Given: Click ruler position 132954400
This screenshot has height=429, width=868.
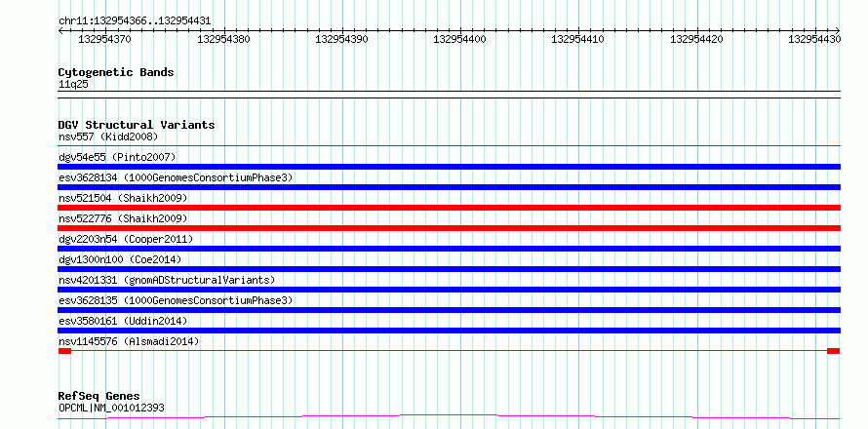Looking at the screenshot, I should pyautogui.click(x=460, y=39).
